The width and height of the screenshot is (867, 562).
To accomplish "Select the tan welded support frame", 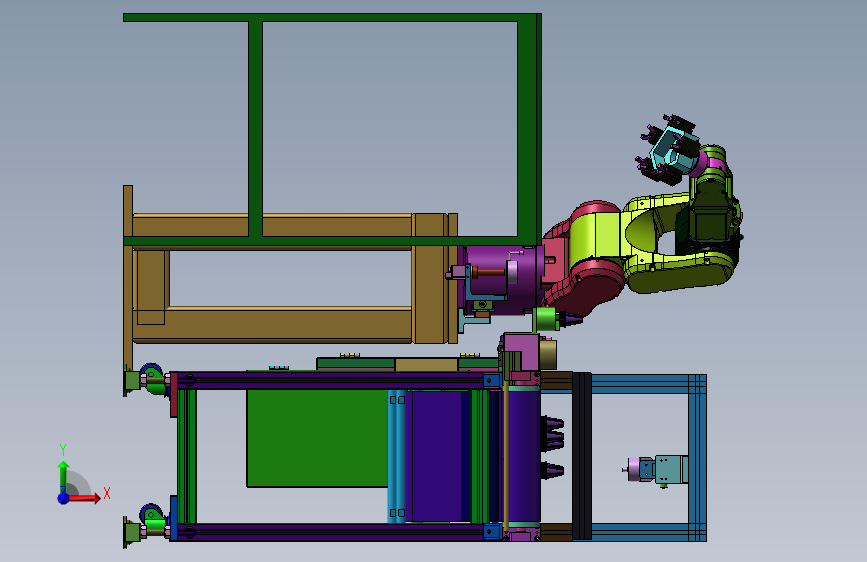I will coord(290,277).
